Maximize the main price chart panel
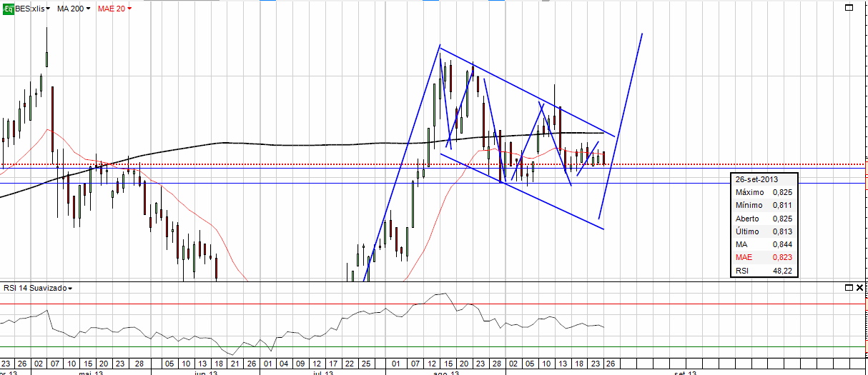This screenshot has height=375, width=868. (x=848, y=8)
